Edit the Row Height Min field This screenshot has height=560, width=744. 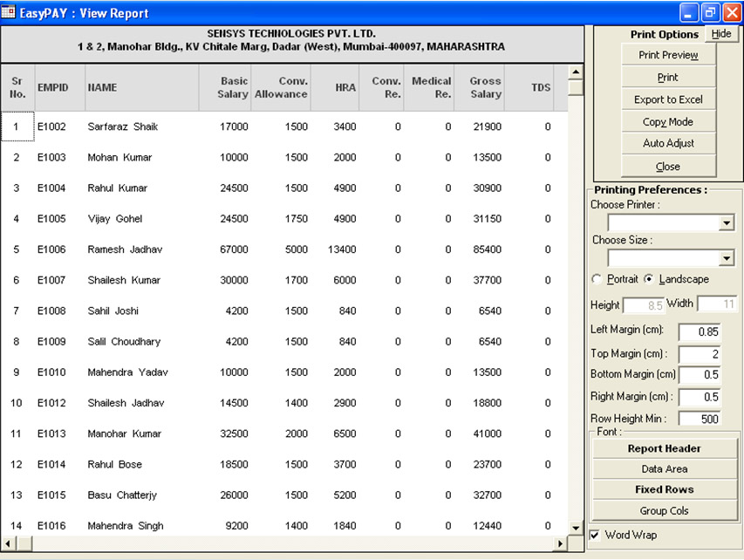click(700, 419)
